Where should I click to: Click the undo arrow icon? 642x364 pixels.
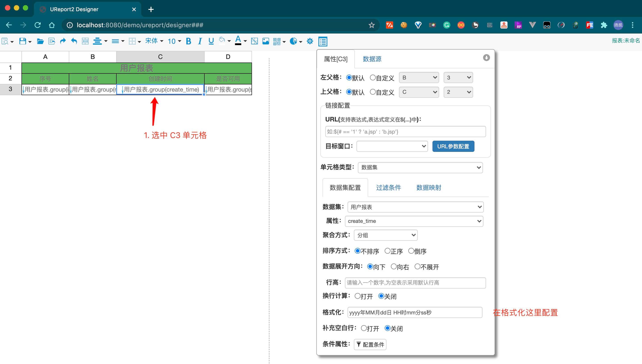(x=74, y=41)
